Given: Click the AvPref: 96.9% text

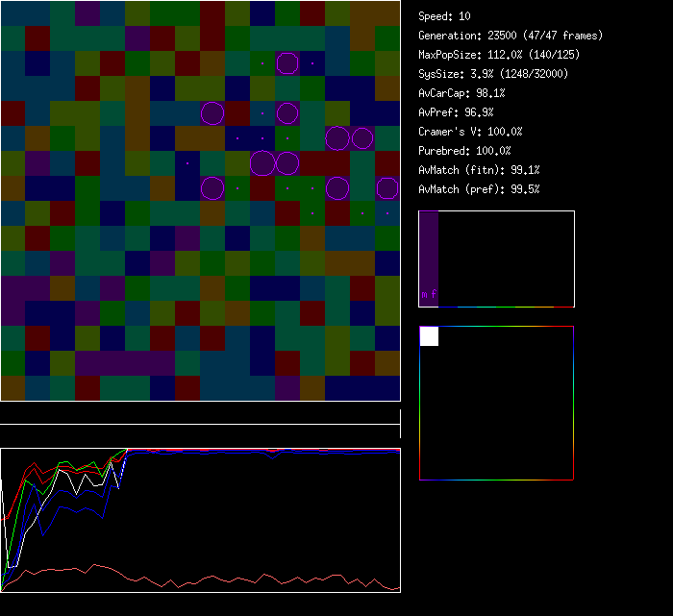Looking at the screenshot, I should point(456,112).
